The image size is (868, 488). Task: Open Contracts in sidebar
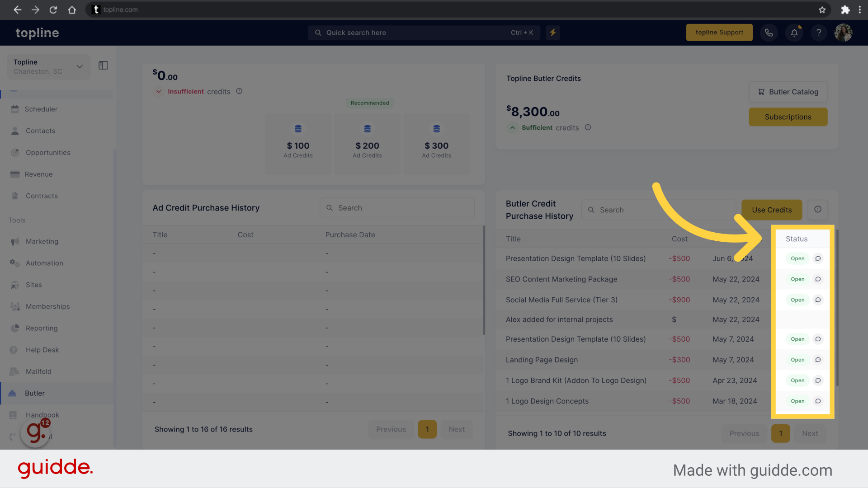pos(57,196)
